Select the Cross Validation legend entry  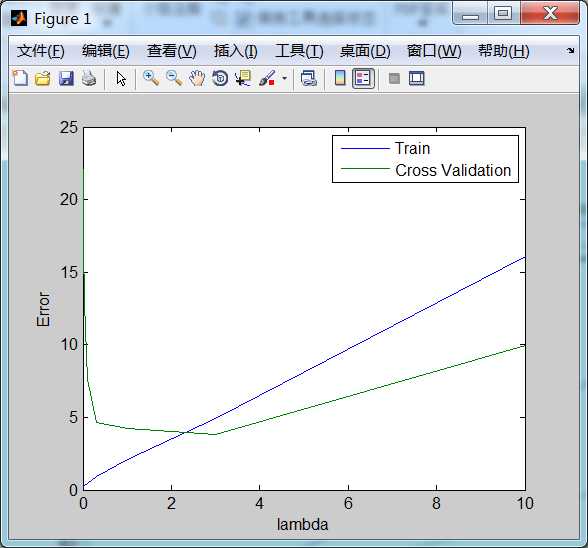coord(453,170)
